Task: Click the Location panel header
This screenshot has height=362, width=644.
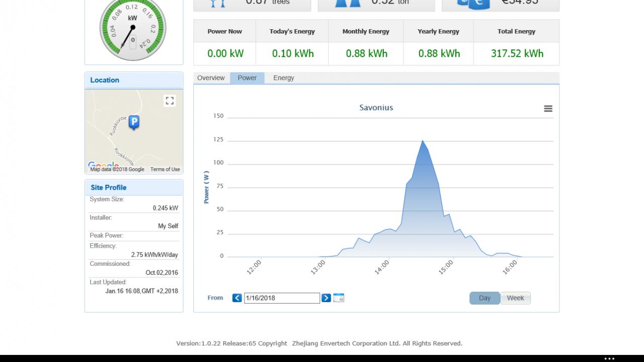Action: click(x=134, y=80)
